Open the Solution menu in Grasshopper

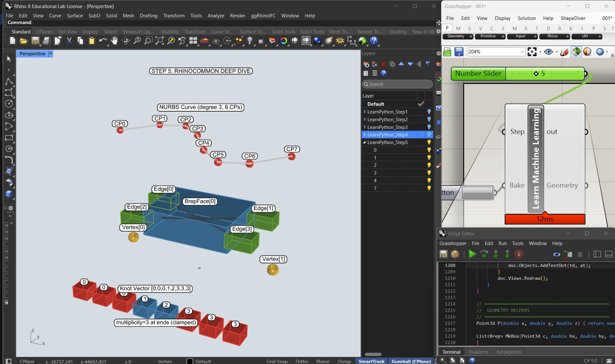526,18
